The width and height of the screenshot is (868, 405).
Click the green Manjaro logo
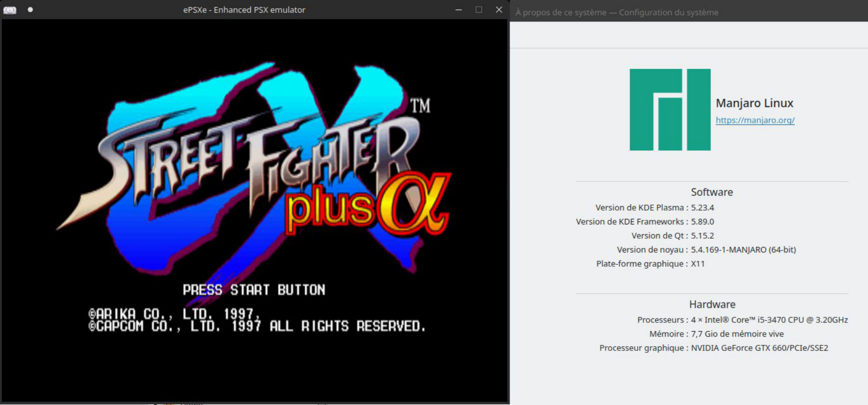(x=670, y=110)
